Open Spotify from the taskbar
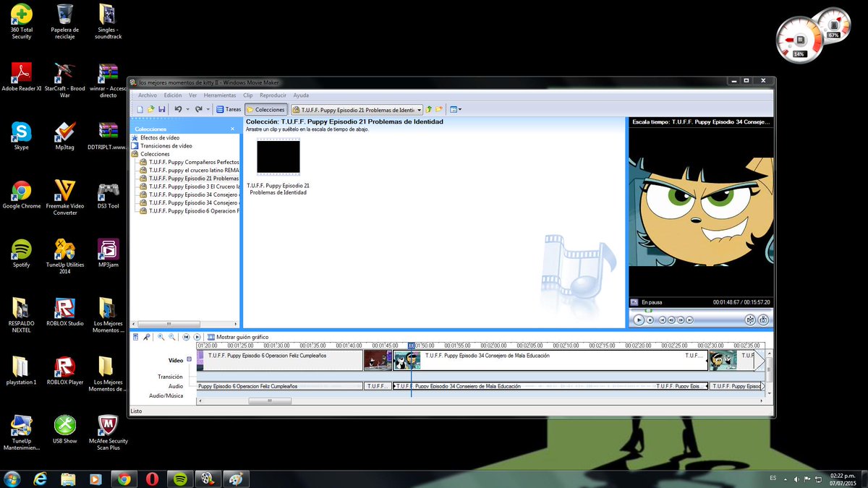The width and height of the screenshot is (868, 488). [180, 479]
